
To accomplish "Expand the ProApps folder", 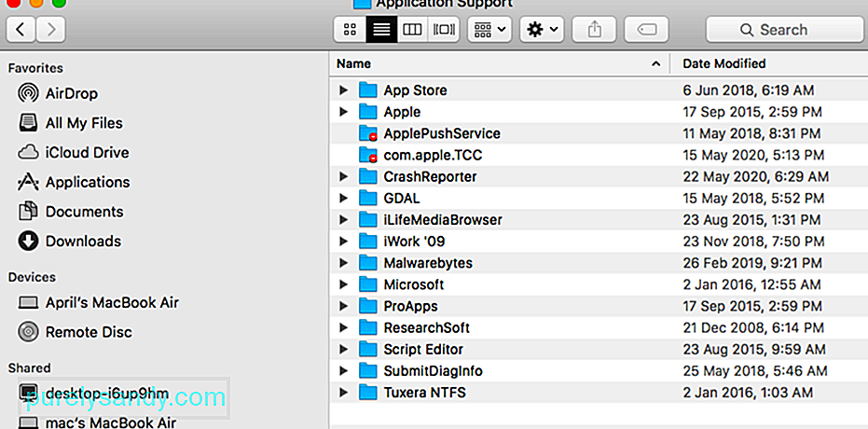I will 344,306.
